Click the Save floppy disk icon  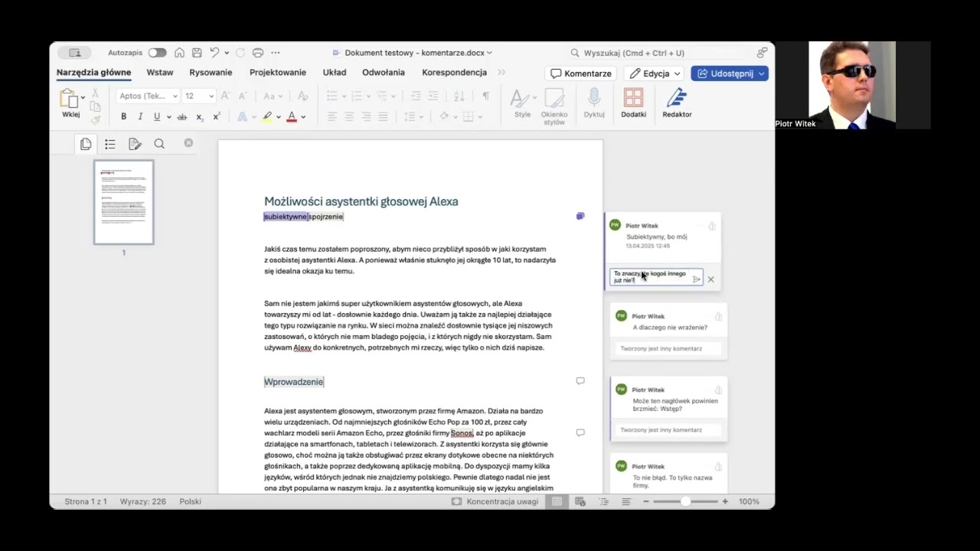tap(197, 53)
